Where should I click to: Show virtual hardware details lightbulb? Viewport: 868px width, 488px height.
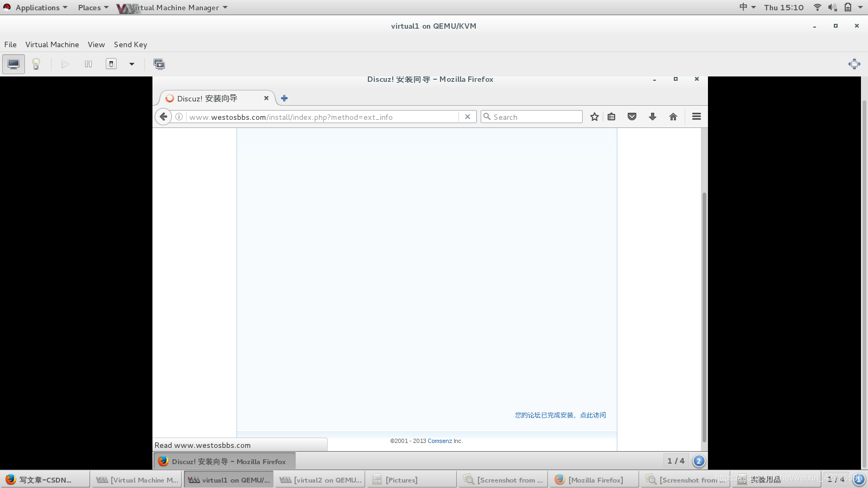pos(36,64)
